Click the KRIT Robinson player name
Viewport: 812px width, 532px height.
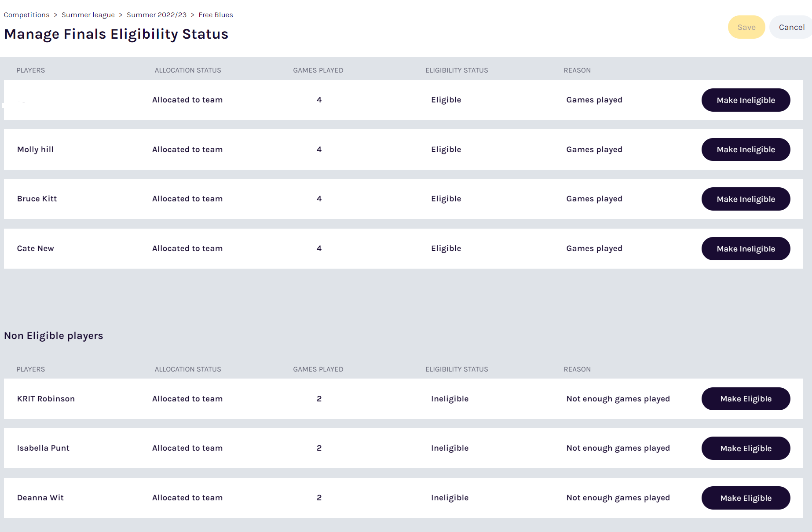pyautogui.click(x=46, y=399)
